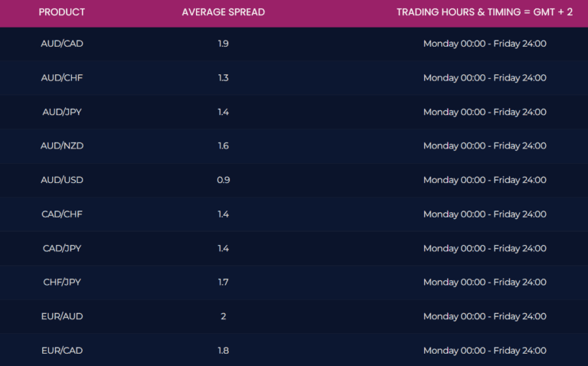Click the AUD/JPY product name

(x=62, y=112)
